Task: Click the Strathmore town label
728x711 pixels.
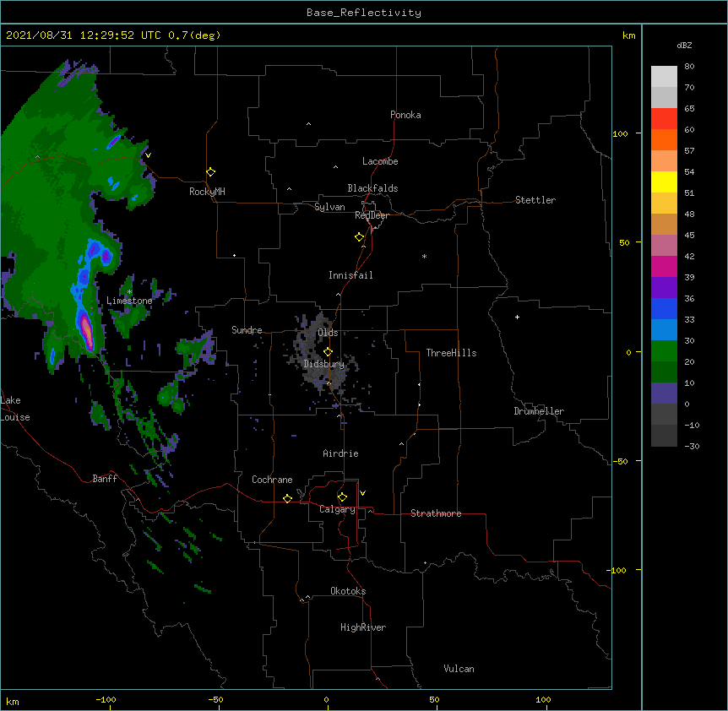Action: click(x=436, y=513)
